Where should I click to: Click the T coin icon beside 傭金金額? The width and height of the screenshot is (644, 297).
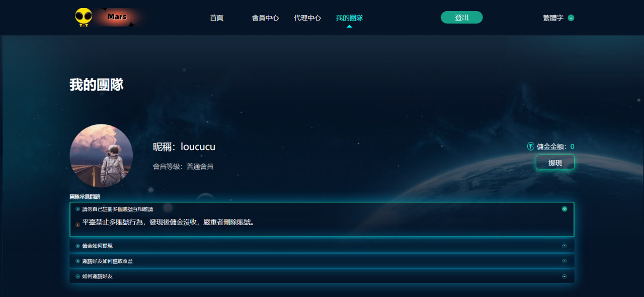coord(530,146)
